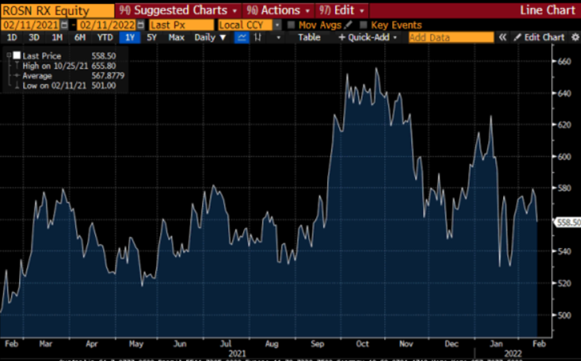Collapse the legend box expander

point(9,56)
